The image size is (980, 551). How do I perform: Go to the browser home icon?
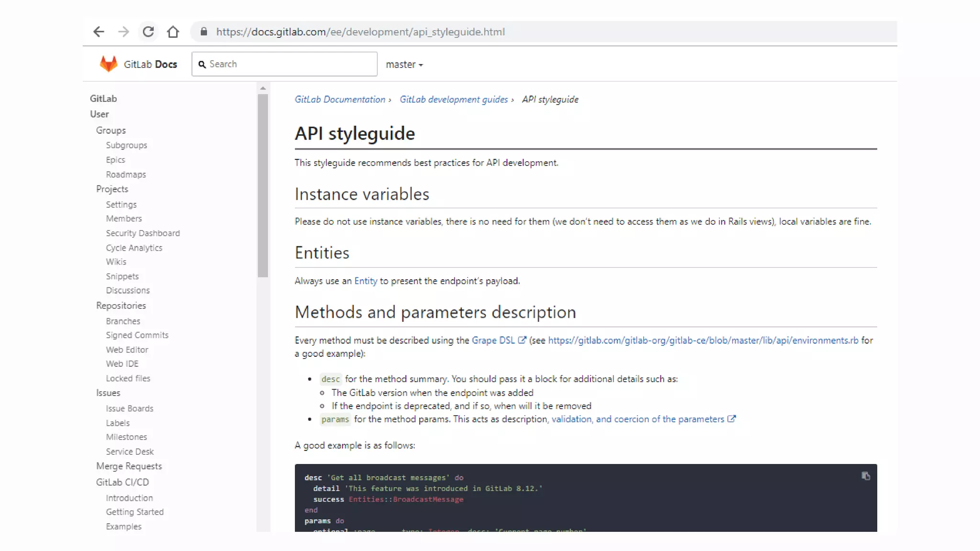(173, 32)
